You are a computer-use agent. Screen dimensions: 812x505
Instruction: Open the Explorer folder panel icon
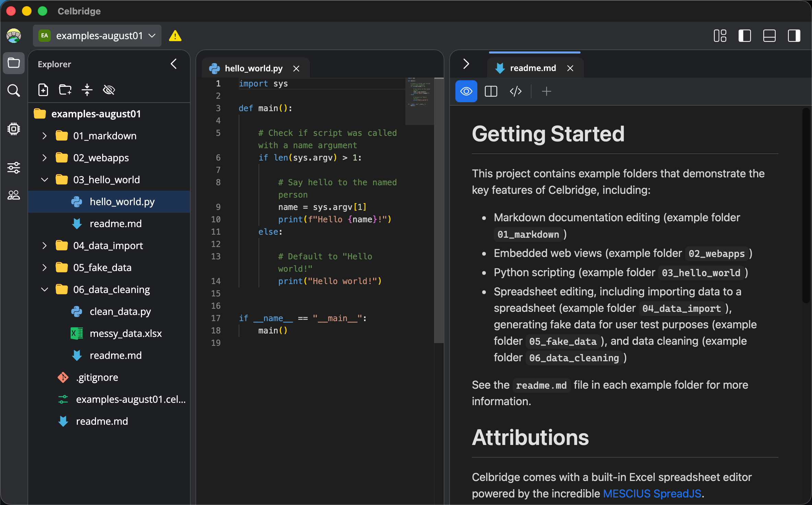click(x=14, y=63)
